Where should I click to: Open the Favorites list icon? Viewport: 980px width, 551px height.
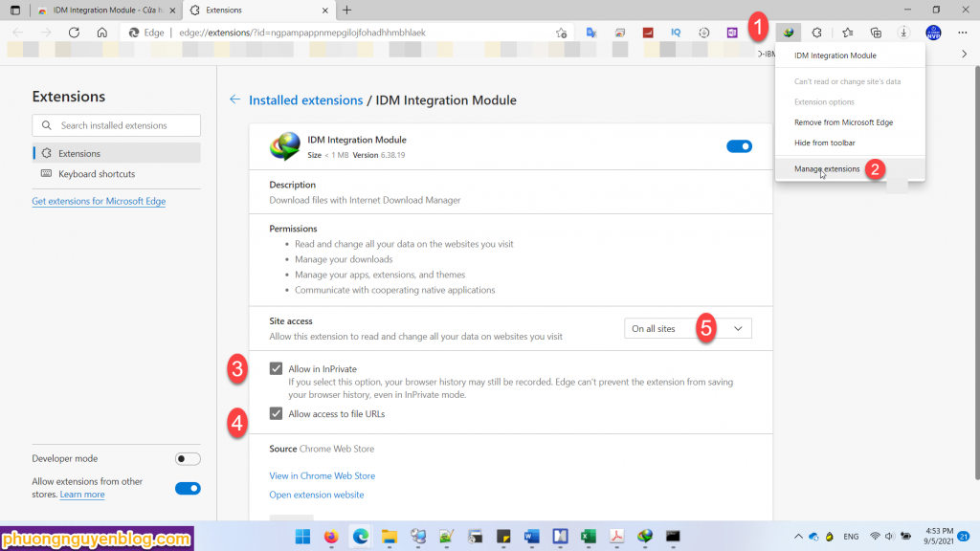[848, 33]
